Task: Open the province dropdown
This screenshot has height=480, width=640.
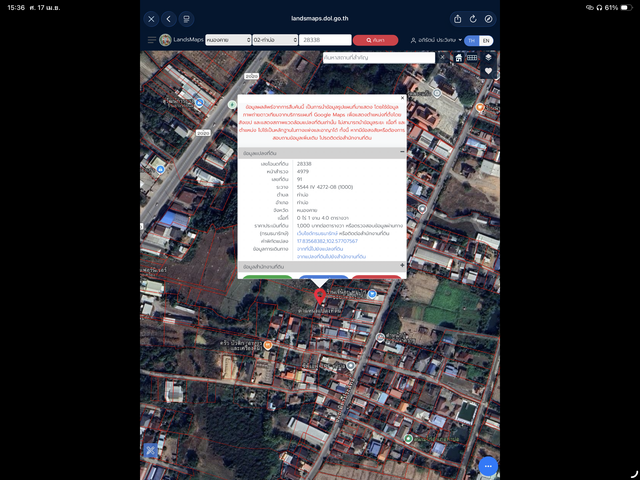Action: tap(228, 40)
